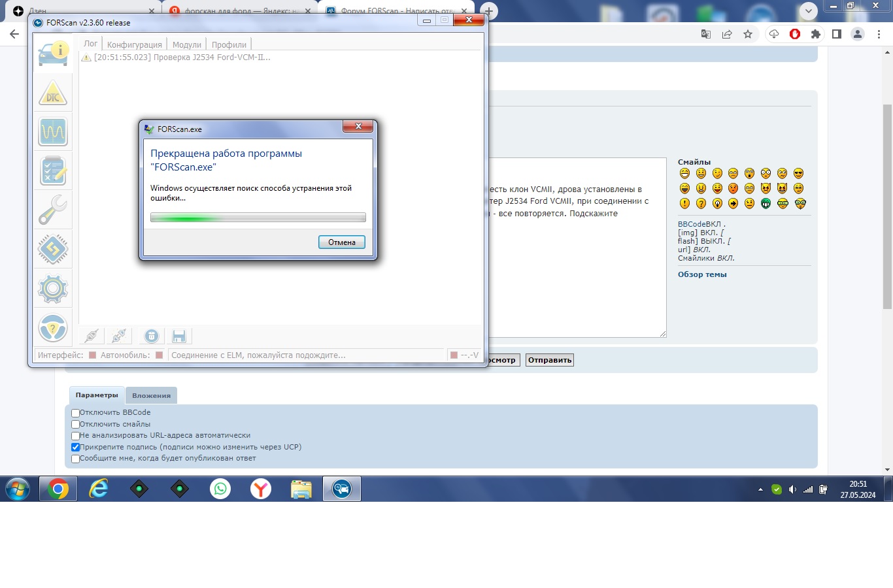
Task: Open the tests checklist section
Action: coord(53,171)
